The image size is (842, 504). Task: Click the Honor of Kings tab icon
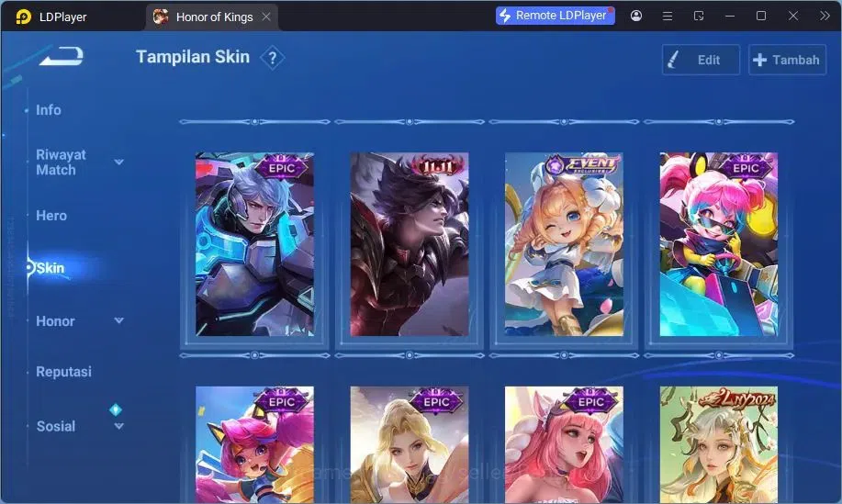tap(161, 17)
